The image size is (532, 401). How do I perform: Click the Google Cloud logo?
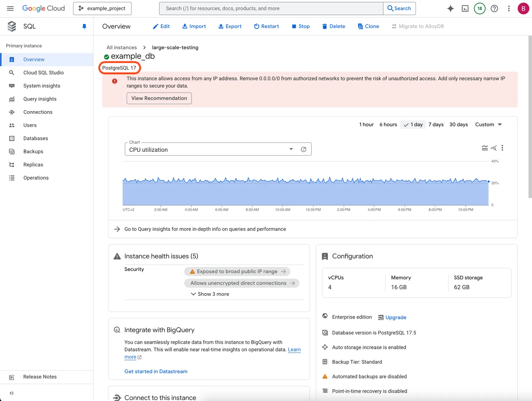43,8
